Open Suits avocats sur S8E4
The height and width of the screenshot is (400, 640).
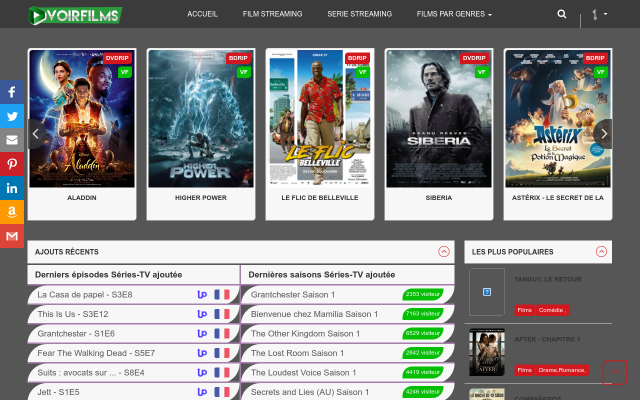pos(91,373)
